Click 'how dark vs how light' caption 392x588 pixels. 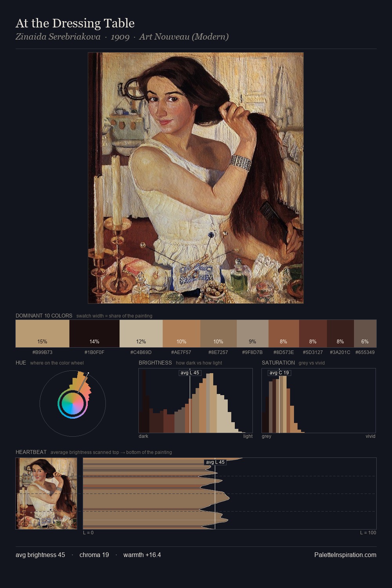199,363
